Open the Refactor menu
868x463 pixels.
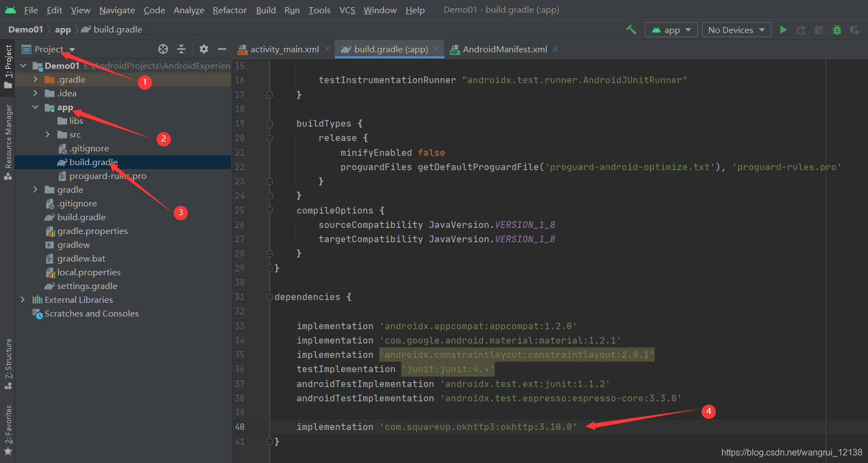point(230,10)
